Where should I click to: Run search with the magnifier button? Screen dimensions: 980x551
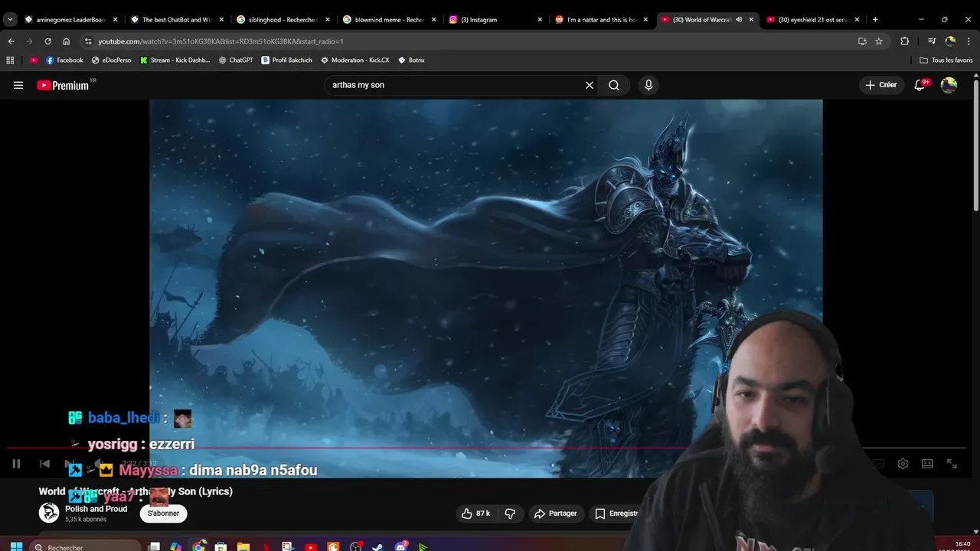[x=614, y=85]
